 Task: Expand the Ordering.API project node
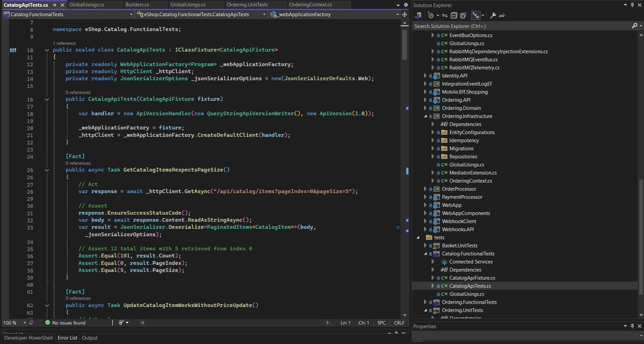pyautogui.click(x=425, y=100)
